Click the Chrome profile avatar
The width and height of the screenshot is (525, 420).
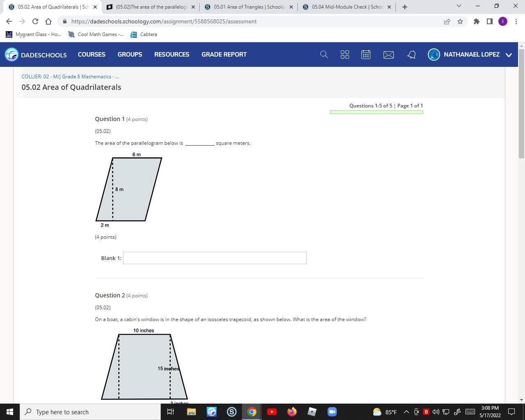tap(503, 21)
